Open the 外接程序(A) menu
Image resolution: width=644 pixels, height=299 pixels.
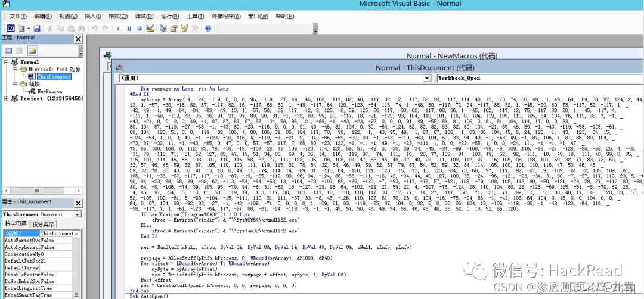point(226,17)
